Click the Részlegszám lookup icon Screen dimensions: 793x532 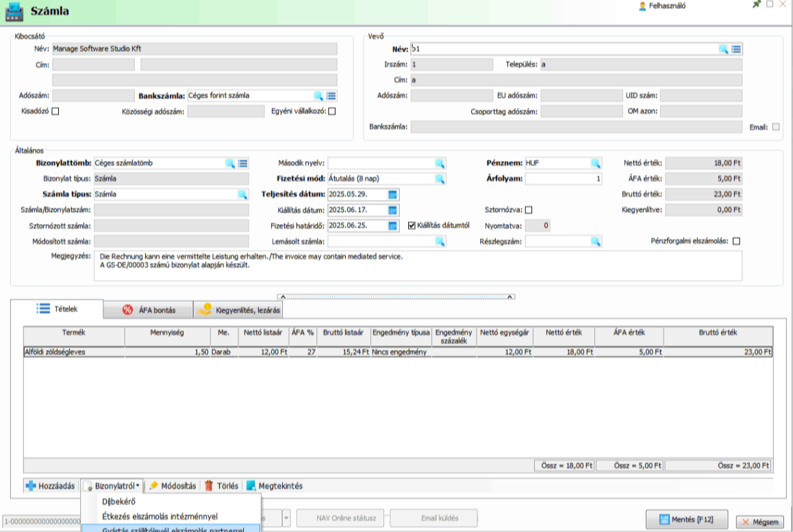click(x=596, y=241)
